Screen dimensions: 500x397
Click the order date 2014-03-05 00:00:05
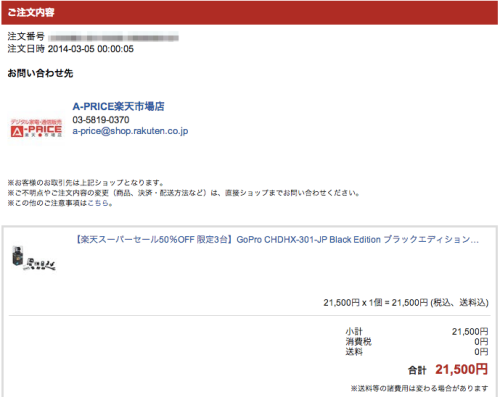tap(91, 49)
